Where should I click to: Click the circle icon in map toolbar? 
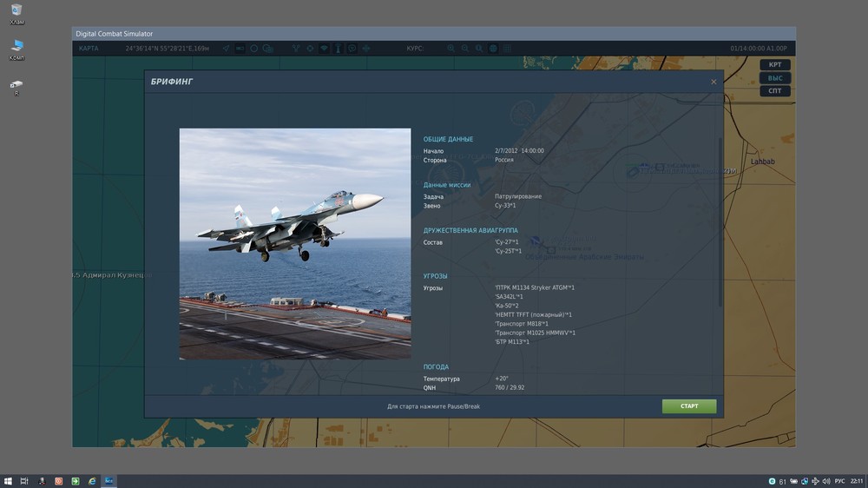(x=254, y=49)
